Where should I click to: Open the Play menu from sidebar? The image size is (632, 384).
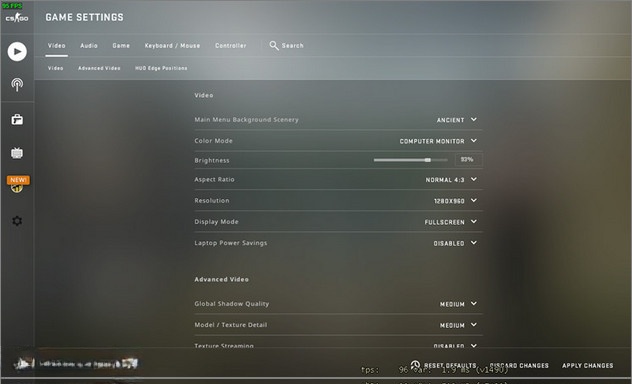(17, 52)
